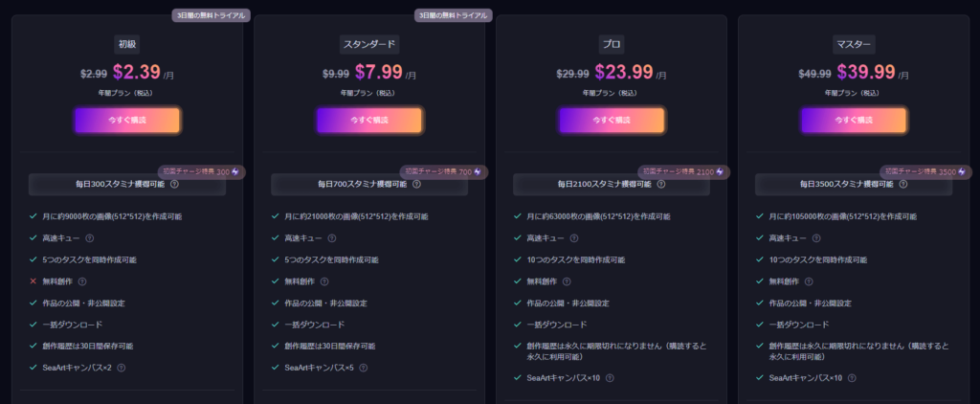
Task: Open 無料創作 help icon in スタンダード plan
Action: click(x=324, y=281)
